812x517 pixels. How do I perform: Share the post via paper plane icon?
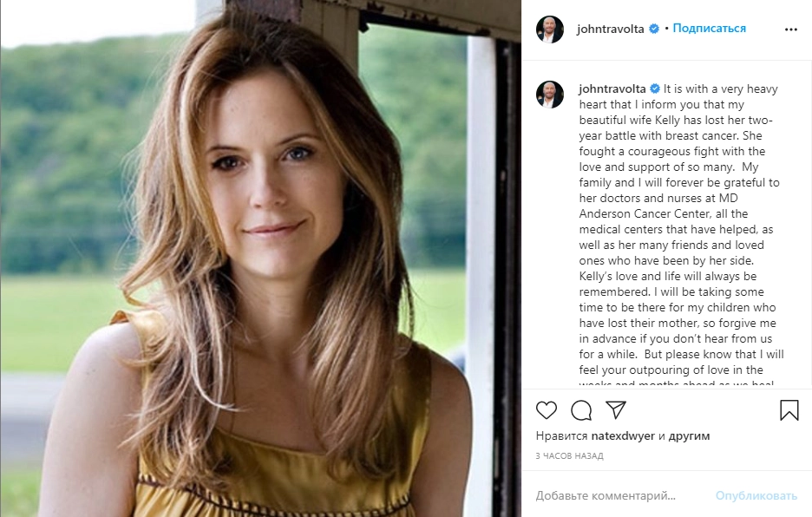tap(616, 410)
